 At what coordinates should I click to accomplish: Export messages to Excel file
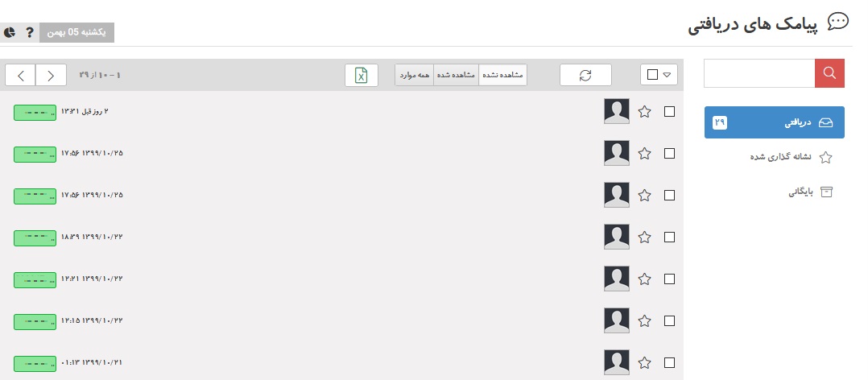click(361, 75)
